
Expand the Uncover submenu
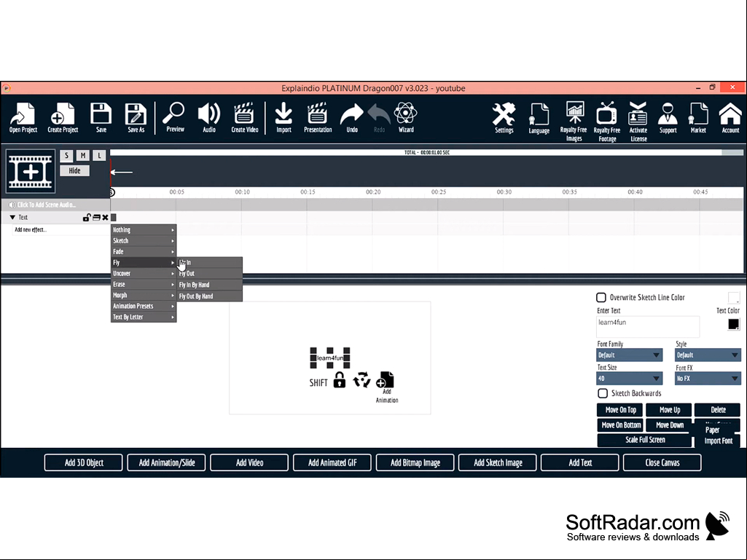click(144, 274)
